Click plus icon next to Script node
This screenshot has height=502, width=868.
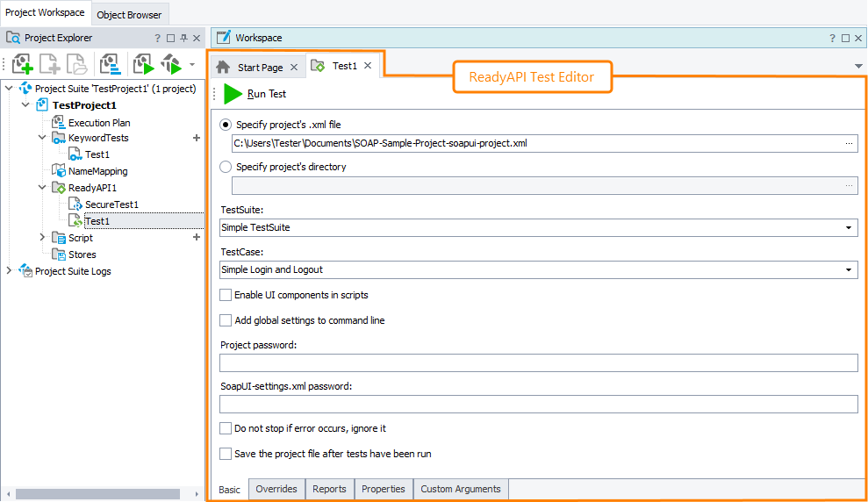point(197,238)
